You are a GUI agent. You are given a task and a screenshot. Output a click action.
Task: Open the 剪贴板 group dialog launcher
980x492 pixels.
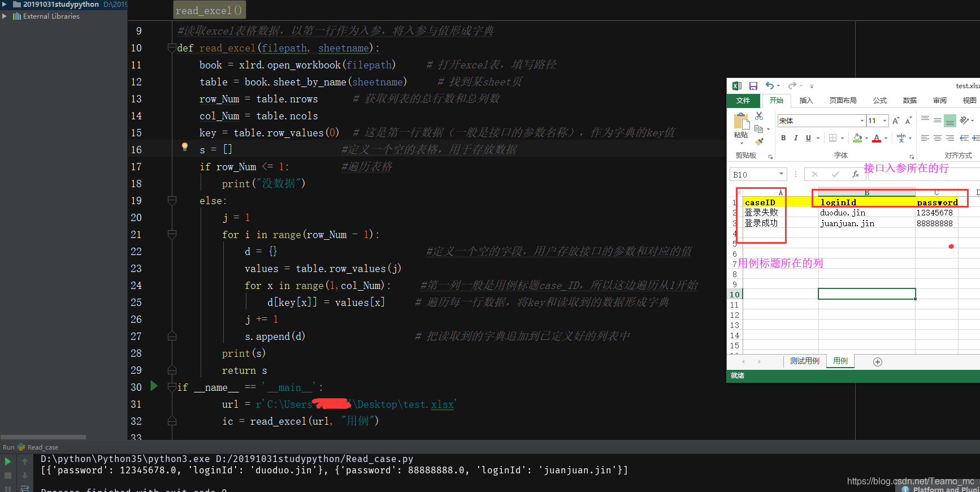pos(770,157)
